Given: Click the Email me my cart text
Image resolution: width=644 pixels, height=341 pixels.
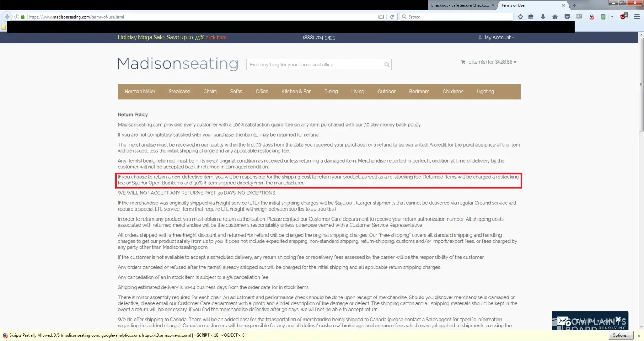Looking at the screenshot, I should (x=594, y=321).
